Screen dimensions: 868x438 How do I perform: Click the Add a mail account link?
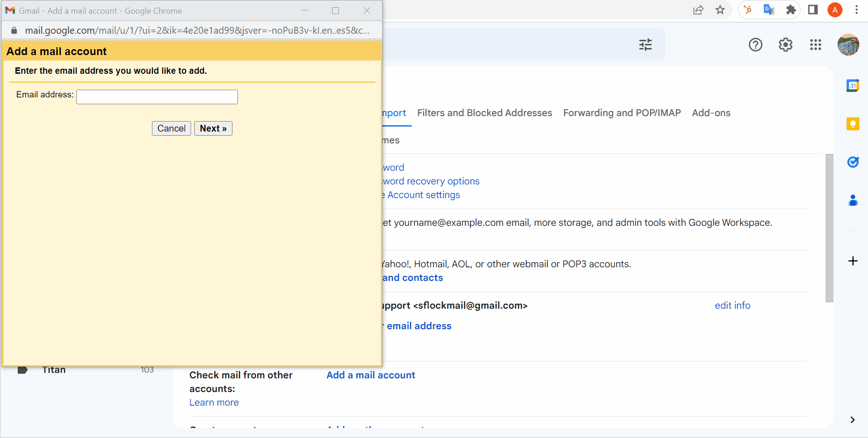(371, 375)
